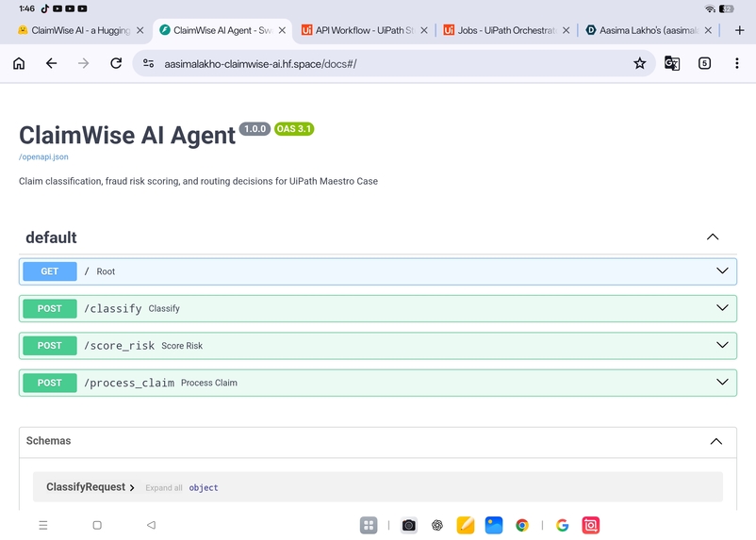This screenshot has width=756, height=540.
Task: Expand the ClassifyRequest schema arrow
Action: click(132, 488)
